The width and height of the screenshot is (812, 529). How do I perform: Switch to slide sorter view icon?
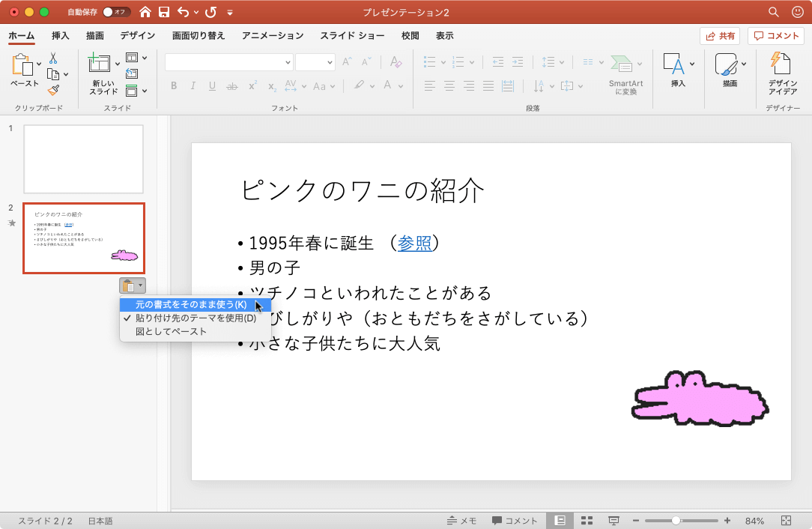pyautogui.click(x=587, y=521)
